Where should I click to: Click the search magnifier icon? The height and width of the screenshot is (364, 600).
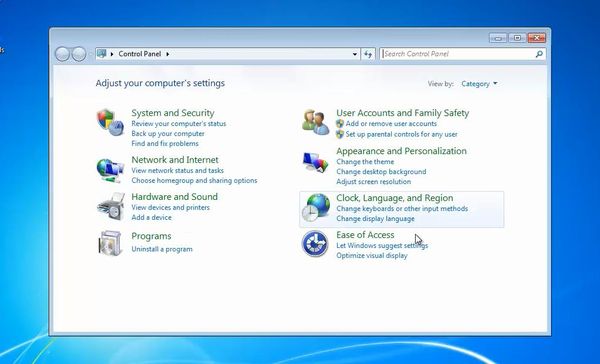(539, 54)
